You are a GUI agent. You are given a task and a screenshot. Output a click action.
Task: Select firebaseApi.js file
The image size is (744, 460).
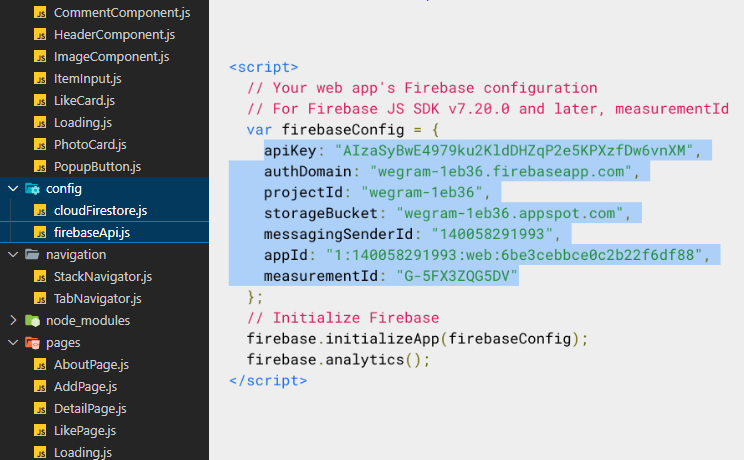92,233
